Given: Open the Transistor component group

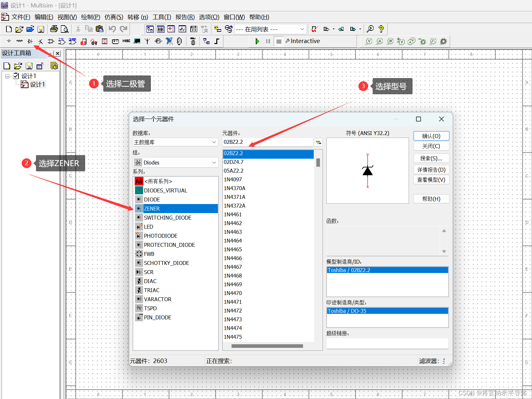Looking at the screenshot, I should click(40, 41).
